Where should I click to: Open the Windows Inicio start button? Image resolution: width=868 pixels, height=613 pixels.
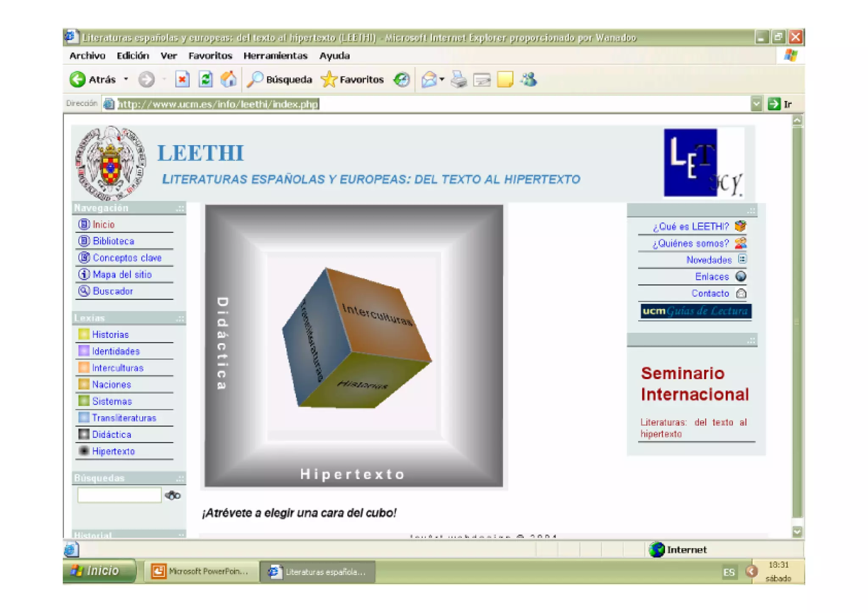99,571
